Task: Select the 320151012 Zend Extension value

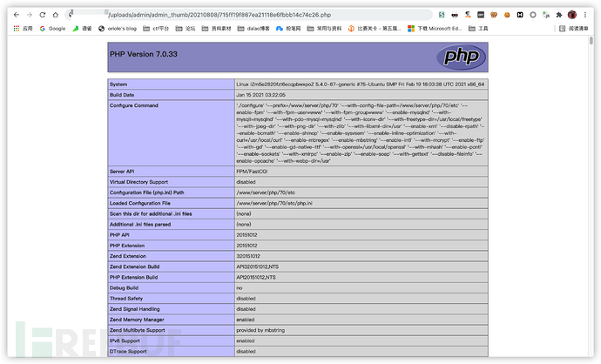Action: coord(248,256)
